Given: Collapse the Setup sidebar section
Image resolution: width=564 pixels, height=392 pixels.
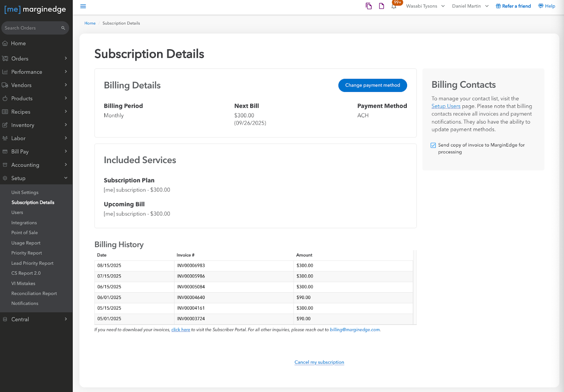Looking at the screenshot, I should coord(35,178).
